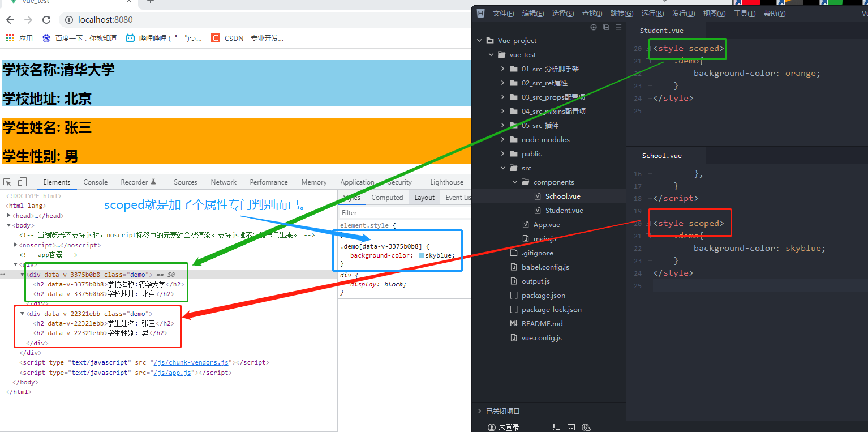The height and width of the screenshot is (432, 868).
Task: Open the Lighthouse tab in DevTools
Action: pyautogui.click(x=446, y=182)
